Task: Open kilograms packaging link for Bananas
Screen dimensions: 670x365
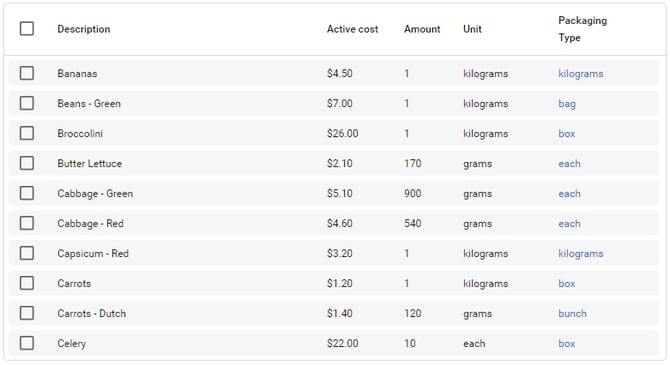Action: (581, 74)
